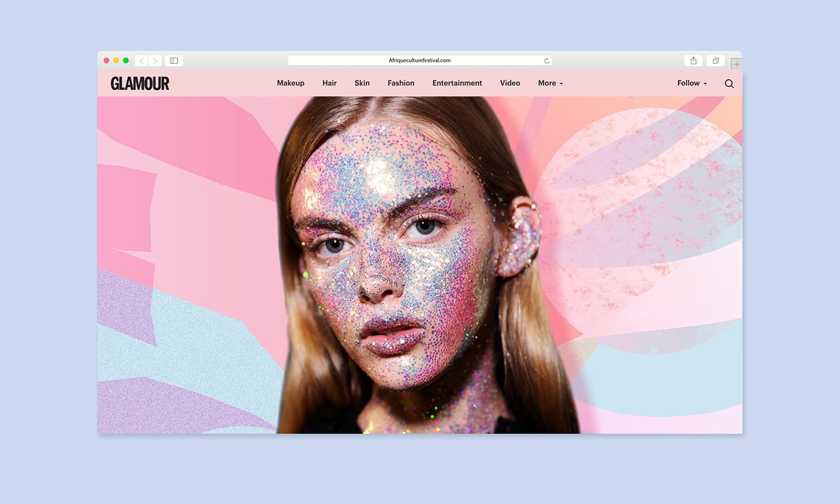Visit the Entertainment section
840x504 pixels.
pos(457,83)
